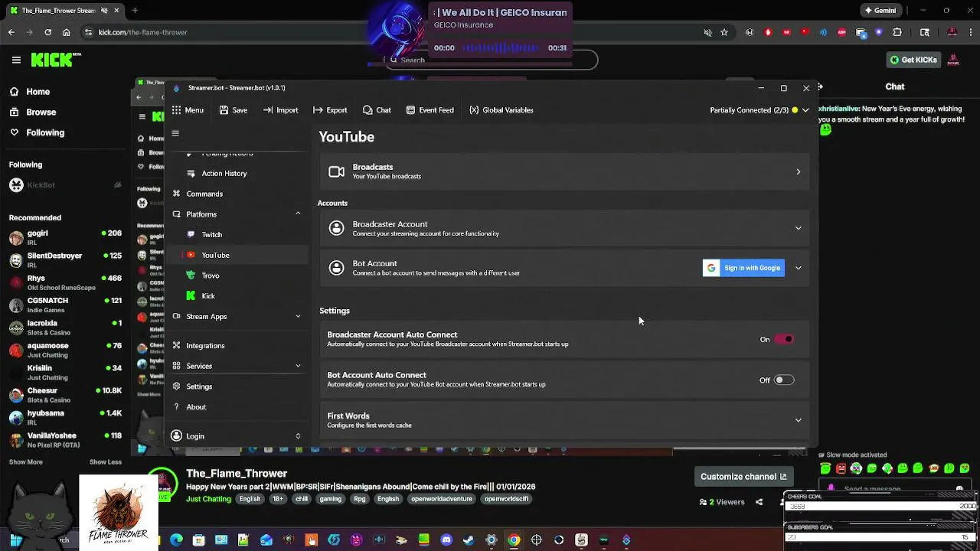The height and width of the screenshot is (551, 980).
Task: Open the Export dialog in Streamer.bot
Action: [330, 110]
